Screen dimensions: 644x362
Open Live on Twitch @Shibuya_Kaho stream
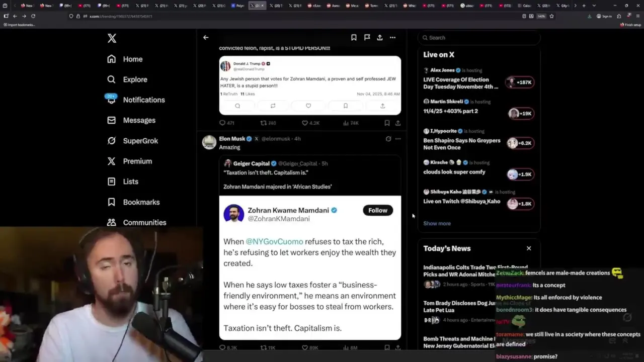462,201
